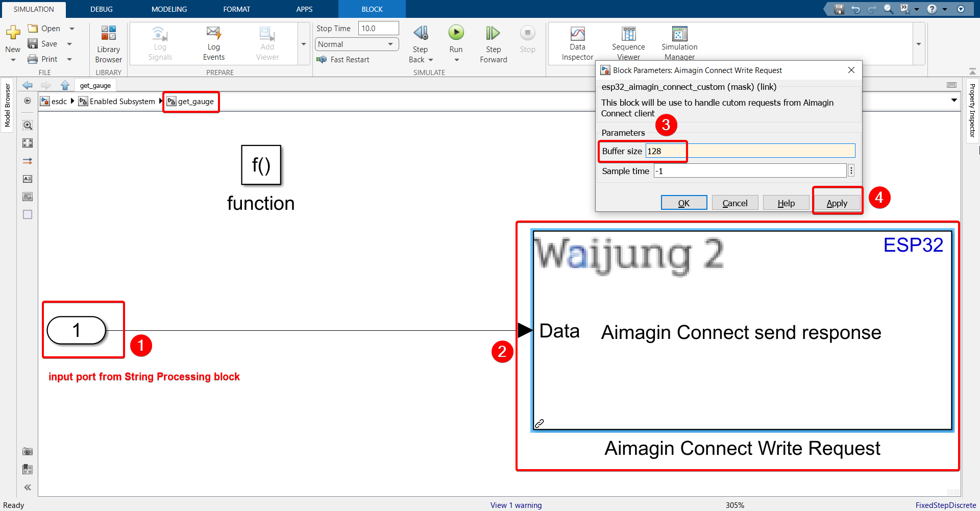Close the Block Parameters dialog
Viewport: 980px width, 511px height.
[851, 70]
